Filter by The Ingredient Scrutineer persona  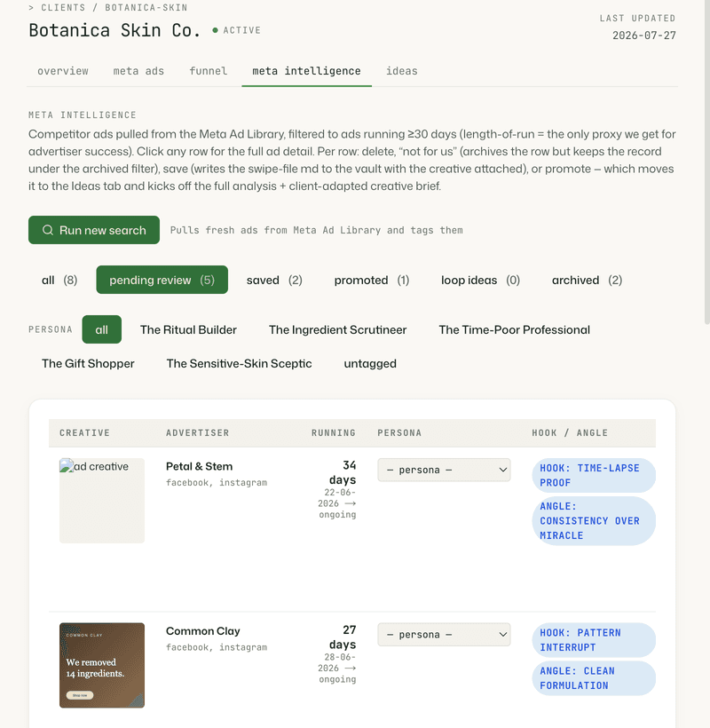pos(337,329)
